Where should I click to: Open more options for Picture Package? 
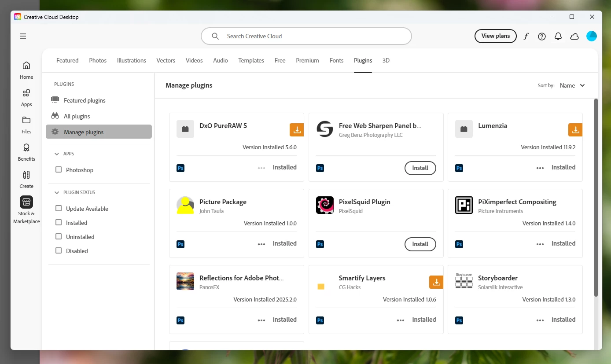click(x=261, y=244)
